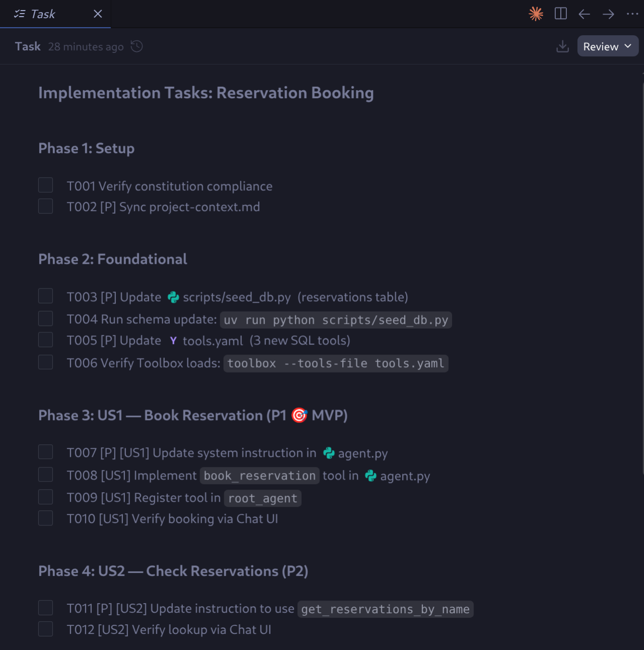644x650 pixels.
Task: Open the ellipsis overflow menu icon
Action: coord(632,14)
